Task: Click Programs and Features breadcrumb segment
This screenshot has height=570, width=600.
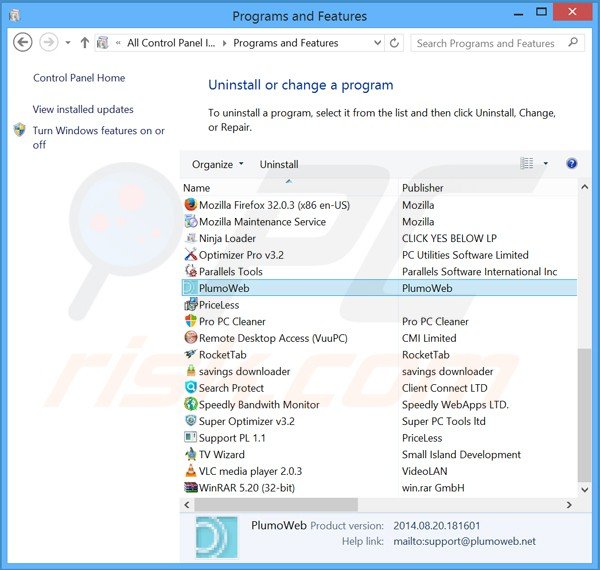Action: tap(286, 43)
